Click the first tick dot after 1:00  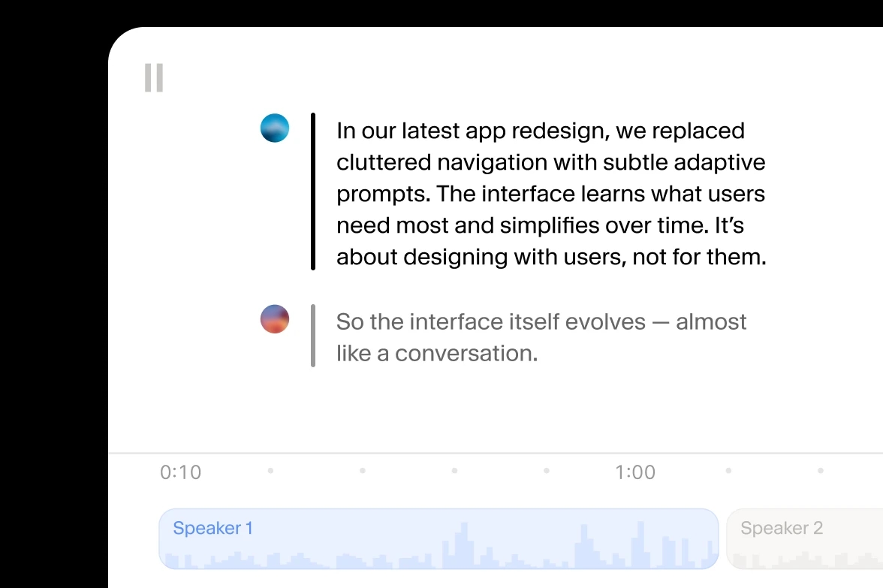[x=728, y=471]
